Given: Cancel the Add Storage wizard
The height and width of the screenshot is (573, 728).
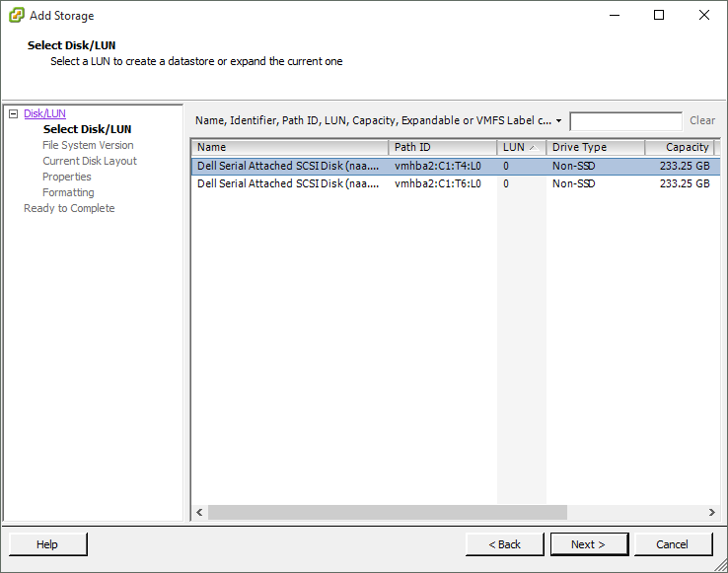Looking at the screenshot, I should [673, 544].
